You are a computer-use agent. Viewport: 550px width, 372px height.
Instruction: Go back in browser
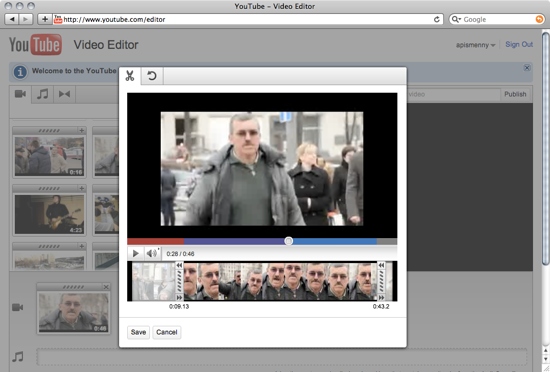click(x=12, y=19)
